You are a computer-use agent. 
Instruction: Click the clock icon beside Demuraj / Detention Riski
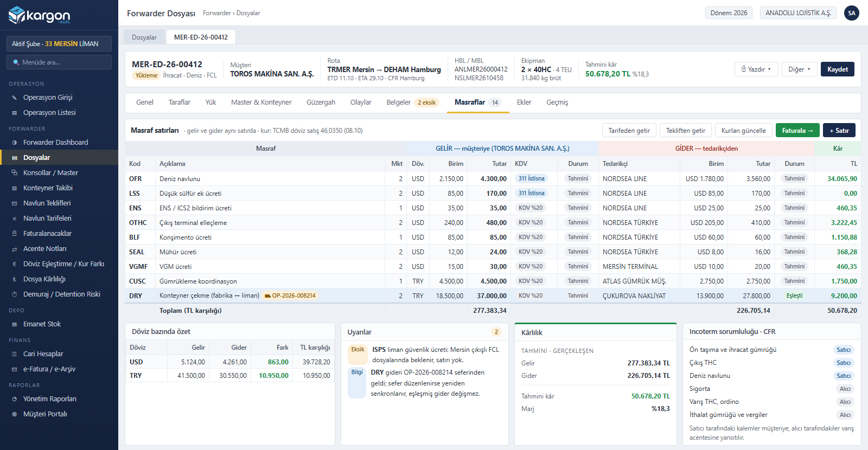15,294
